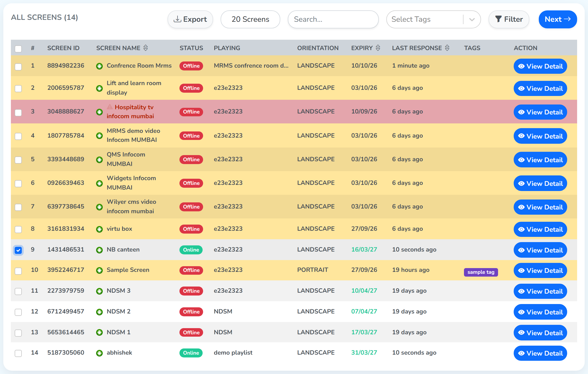This screenshot has height=374, width=588.
Task: Click expiry date 31/03/27
Action: coord(364,352)
